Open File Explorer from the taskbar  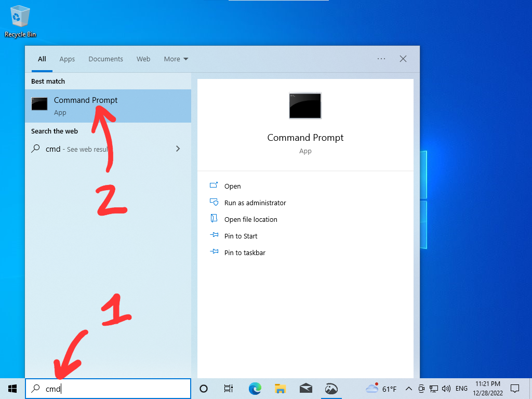(280, 389)
